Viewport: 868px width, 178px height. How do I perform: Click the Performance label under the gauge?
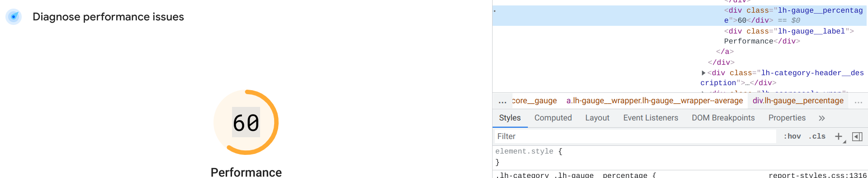coord(246,172)
